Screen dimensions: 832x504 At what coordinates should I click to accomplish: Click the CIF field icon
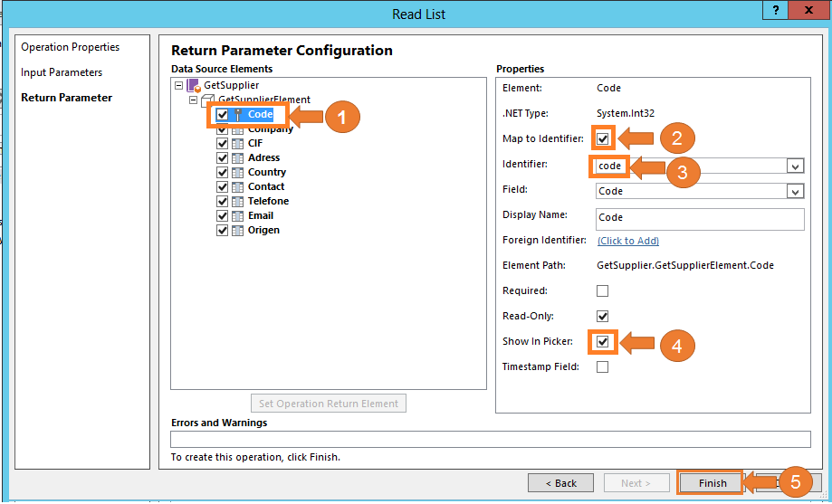237,143
